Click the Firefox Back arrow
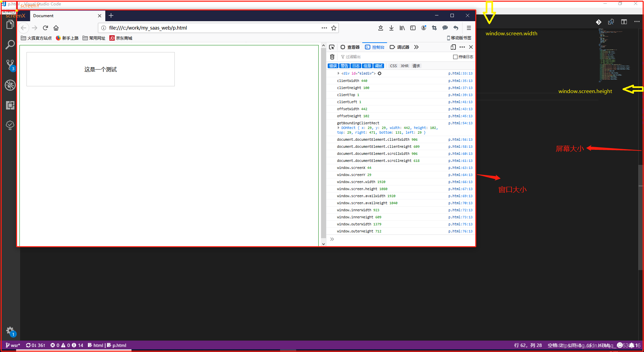The width and height of the screenshot is (644, 352). [x=23, y=28]
